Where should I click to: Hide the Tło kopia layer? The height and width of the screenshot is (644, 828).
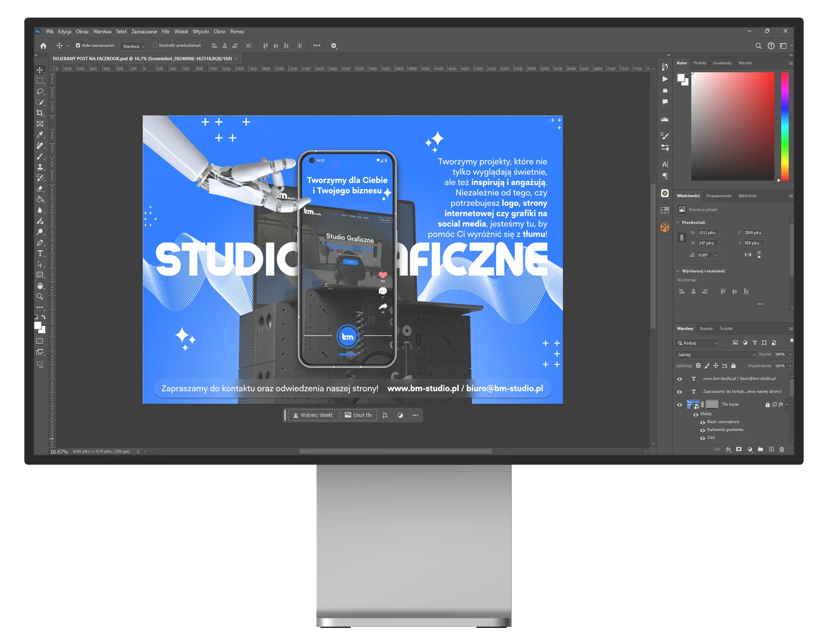(680, 405)
